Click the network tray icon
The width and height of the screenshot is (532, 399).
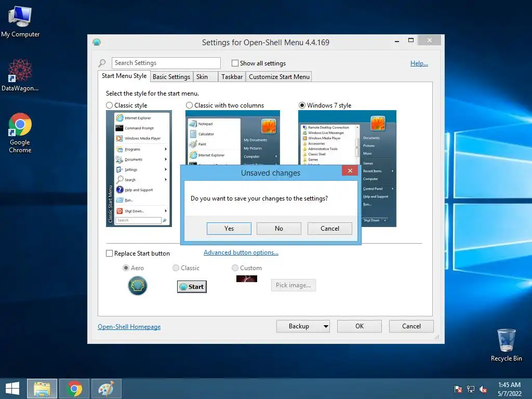tap(471, 389)
